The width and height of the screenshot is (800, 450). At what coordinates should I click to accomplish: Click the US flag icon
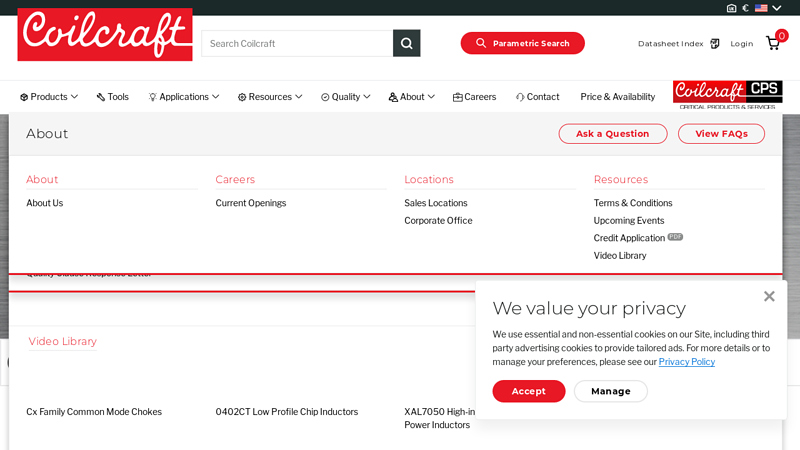[x=761, y=8]
